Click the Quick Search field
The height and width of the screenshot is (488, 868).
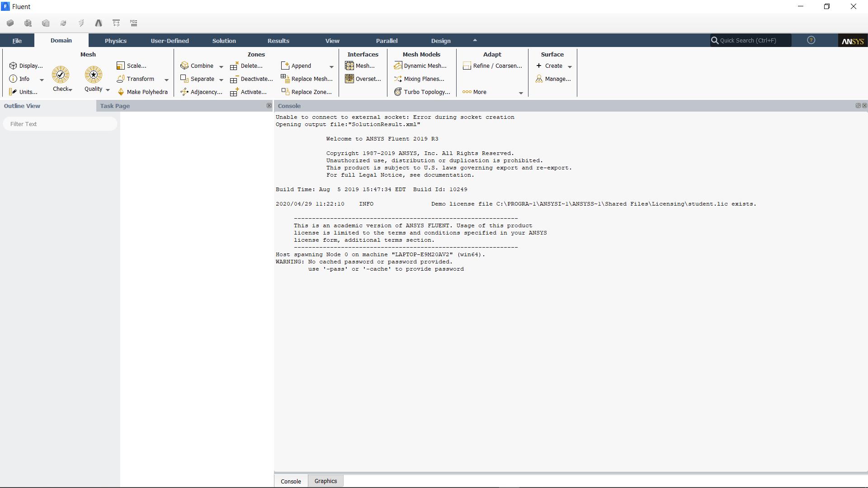tap(750, 40)
